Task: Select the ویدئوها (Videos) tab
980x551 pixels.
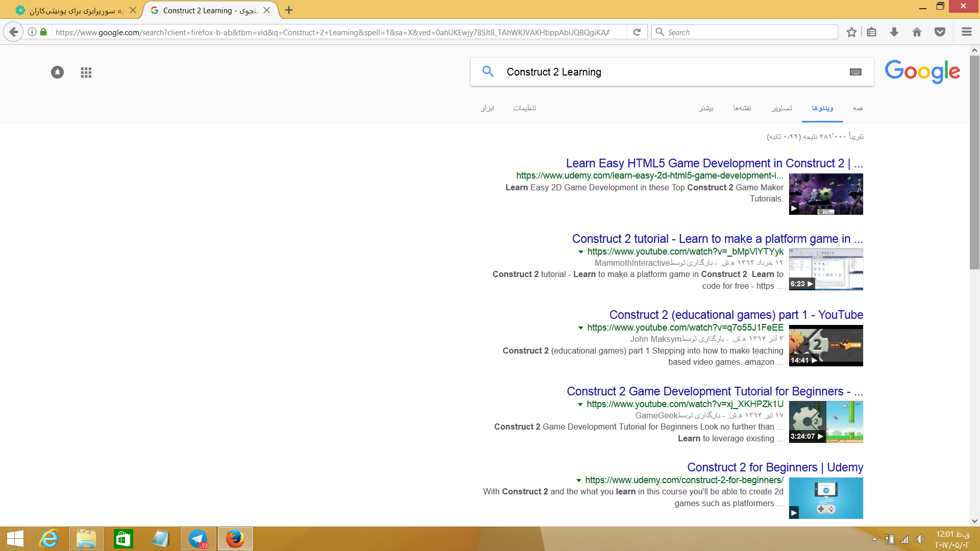Action: click(822, 108)
